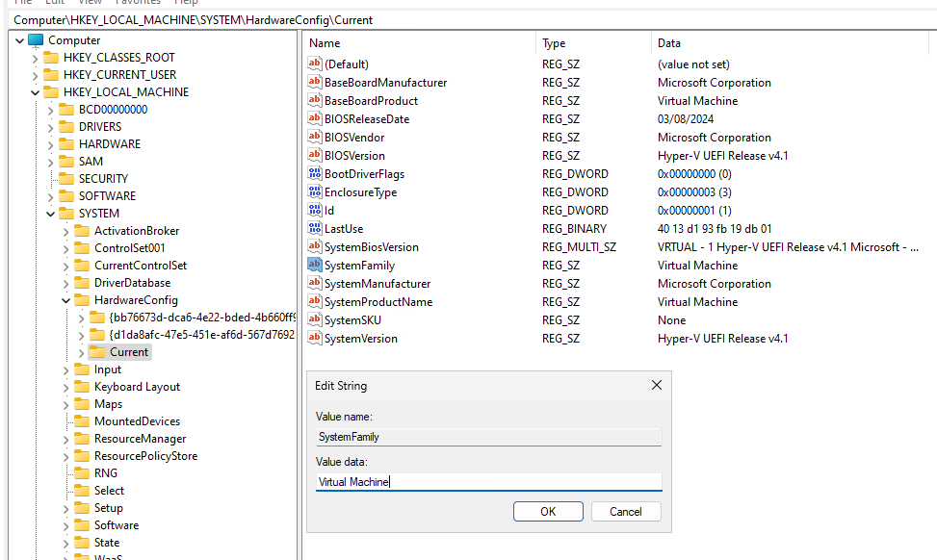Image resolution: width=937 pixels, height=560 pixels.
Task: Expand the Current key arrow
Action: (x=81, y=353)
